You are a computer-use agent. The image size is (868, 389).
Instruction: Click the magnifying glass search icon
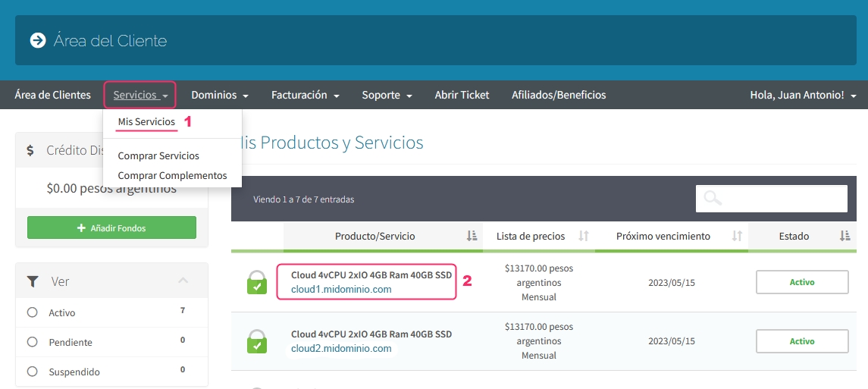pyautogui.click(x=713, y=199)
